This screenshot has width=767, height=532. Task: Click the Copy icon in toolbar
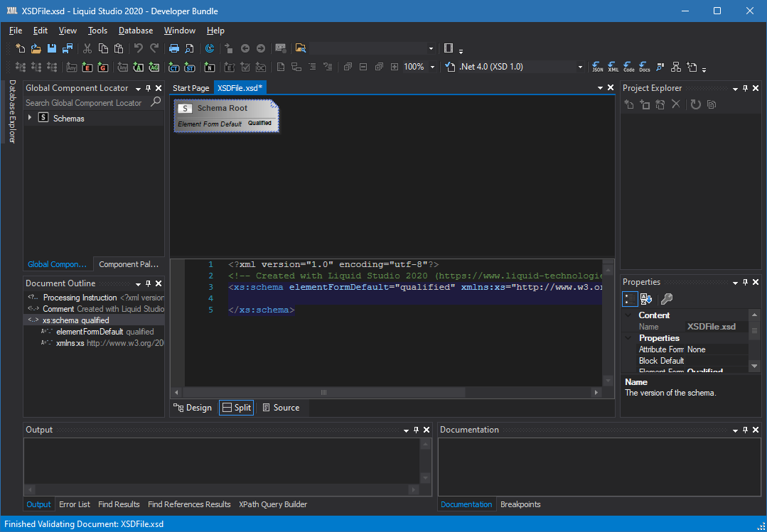click(103, 48)
